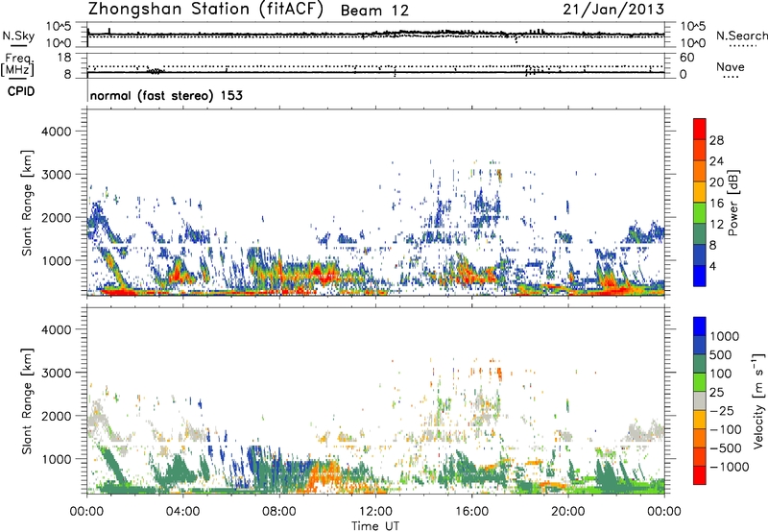This screenshot has height=532, width=768.
Task: Click Velocity panel 4000 range tick label
Action: click(x=56, y=329)
